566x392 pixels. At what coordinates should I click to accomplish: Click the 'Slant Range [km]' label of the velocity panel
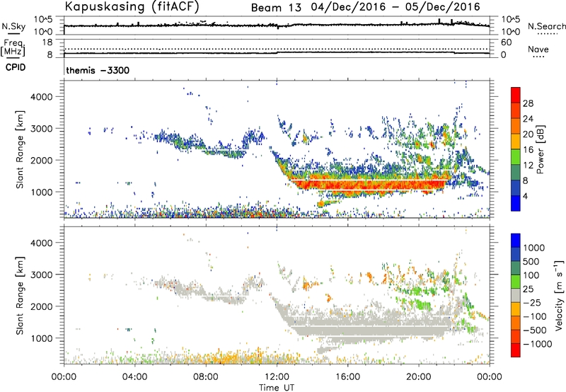click(21, 296)
